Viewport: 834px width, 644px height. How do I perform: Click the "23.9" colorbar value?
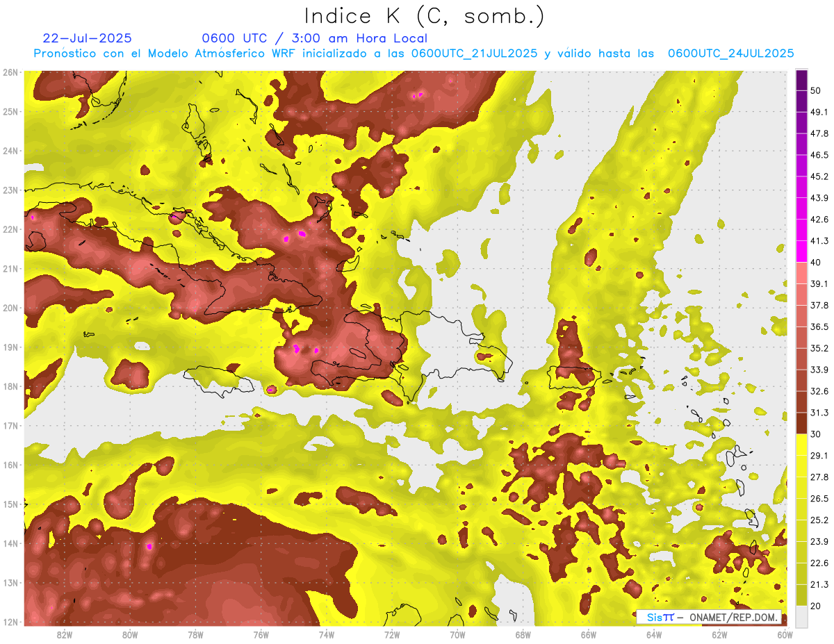(819, 541)
